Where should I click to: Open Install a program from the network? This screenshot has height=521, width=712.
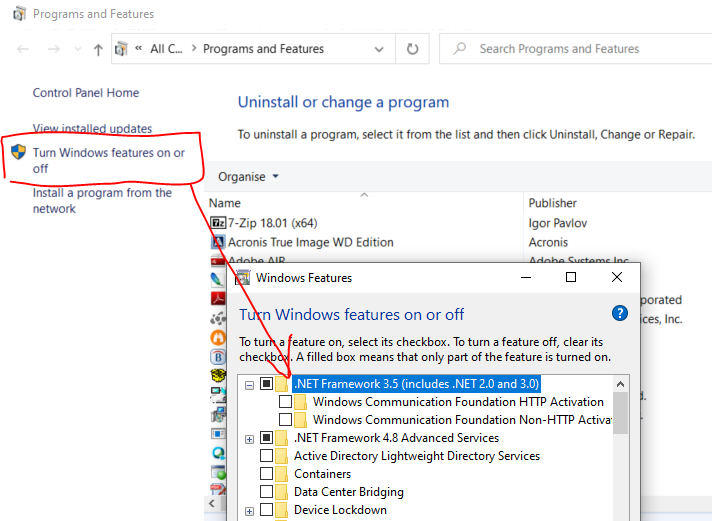click(102, 200)
